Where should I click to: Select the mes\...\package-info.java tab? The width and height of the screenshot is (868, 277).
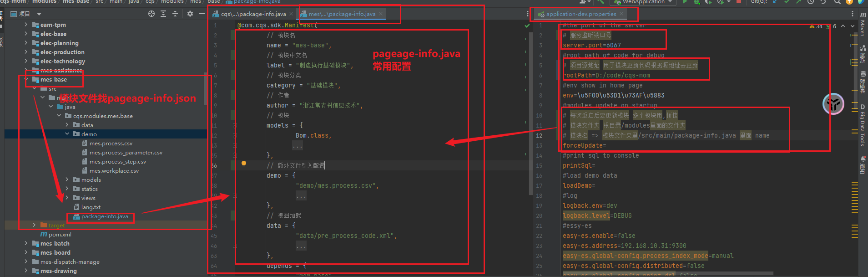(x=342, y=14)
